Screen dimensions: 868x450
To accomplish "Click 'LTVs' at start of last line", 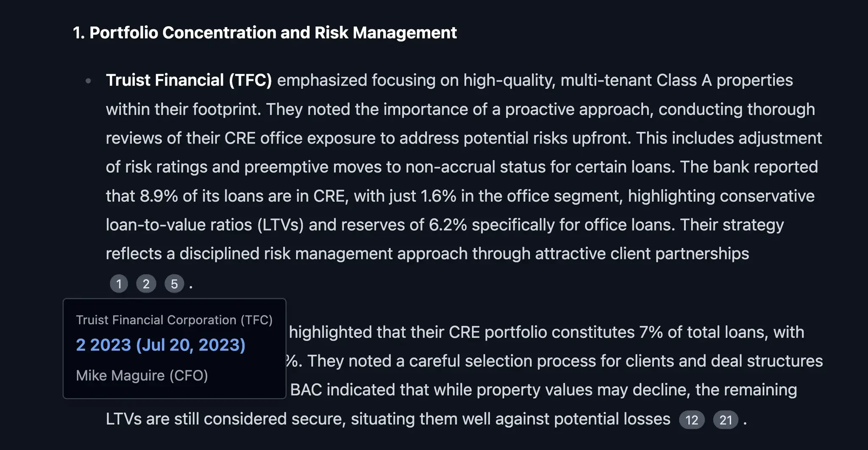I will (124, 419).
